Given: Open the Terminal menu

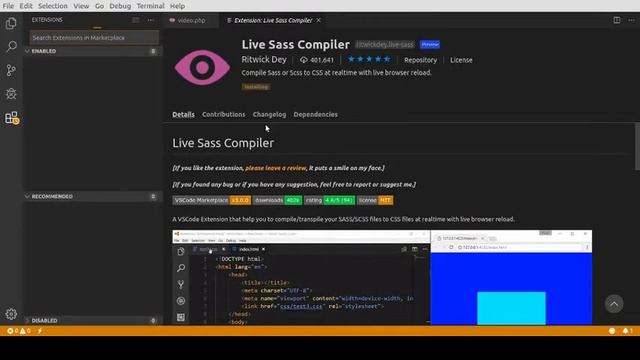Looking at the screenshot, I should click(150, 6).
